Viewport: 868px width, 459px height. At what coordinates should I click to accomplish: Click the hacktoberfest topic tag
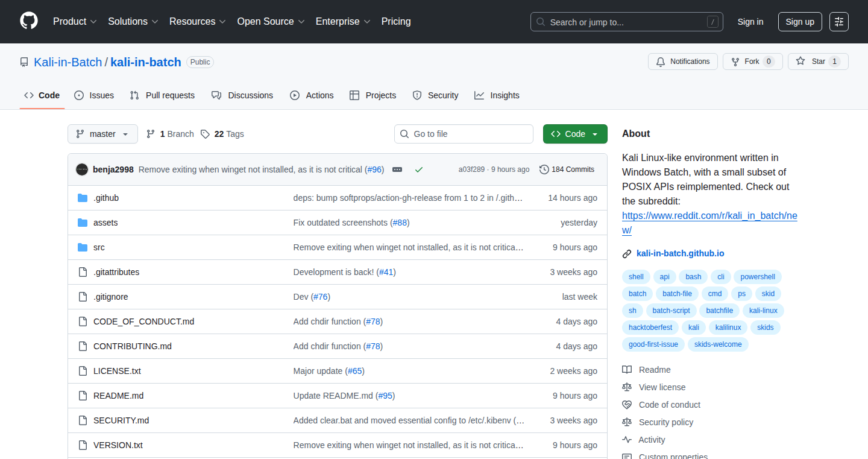[x=650, y=328]
